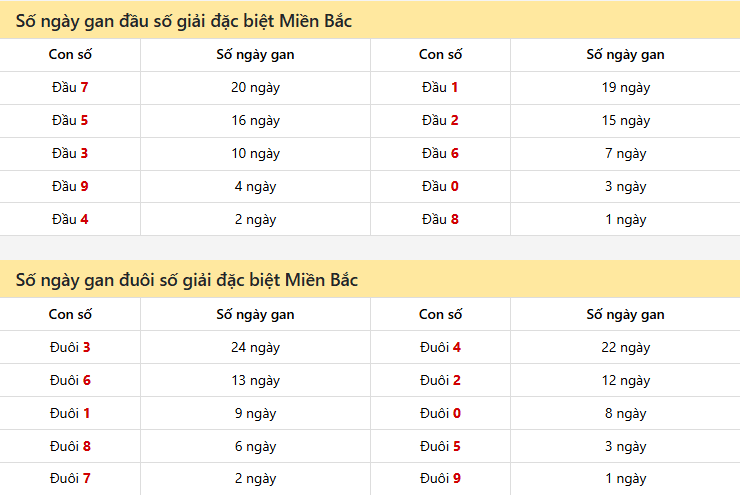The width and height of the screenshot is (740, 495).
Task: Click the 'Đầu 9' entry
Action: pos(70,187)
